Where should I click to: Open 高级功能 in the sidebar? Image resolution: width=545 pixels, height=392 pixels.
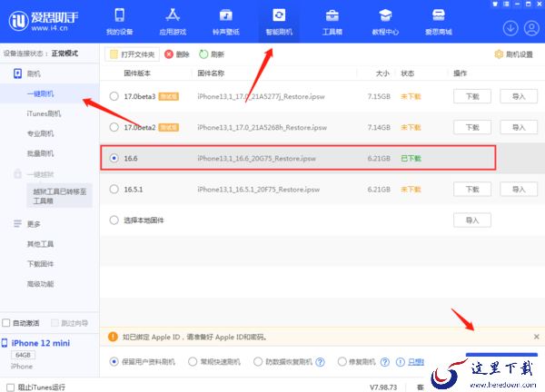(x=40, y=284)
